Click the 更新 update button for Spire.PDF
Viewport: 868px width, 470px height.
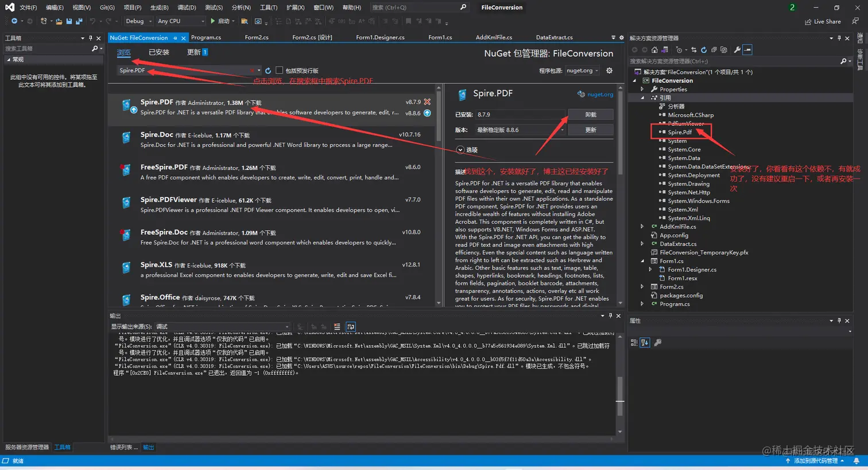(591, 130)
